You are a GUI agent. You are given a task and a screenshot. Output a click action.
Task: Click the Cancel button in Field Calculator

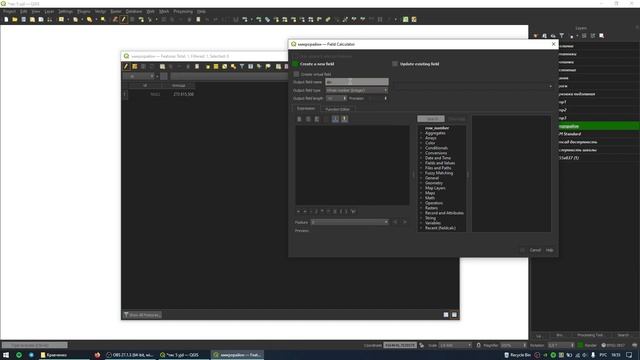click(535, 250)
